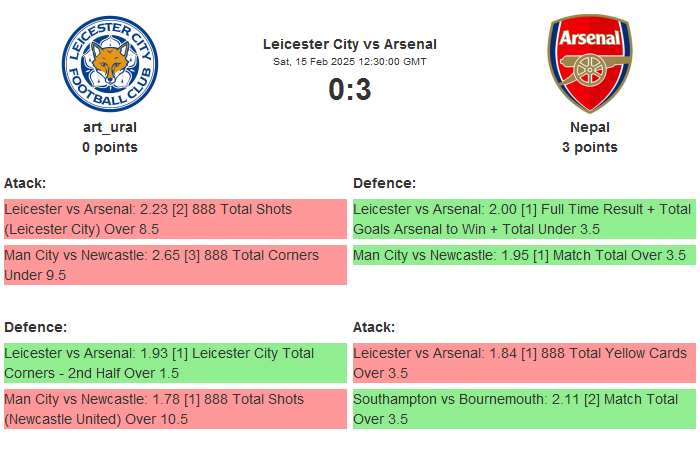Select the Total Corners Under 9.5 bet
The height and width of the screenshot is (460, 700).
[x=175, y=265]
